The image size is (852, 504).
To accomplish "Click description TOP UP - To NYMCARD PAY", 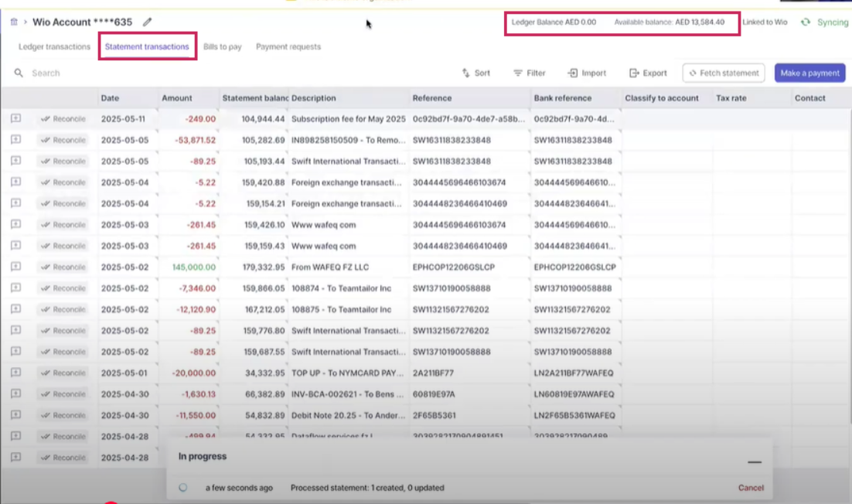I will point(347,373).
